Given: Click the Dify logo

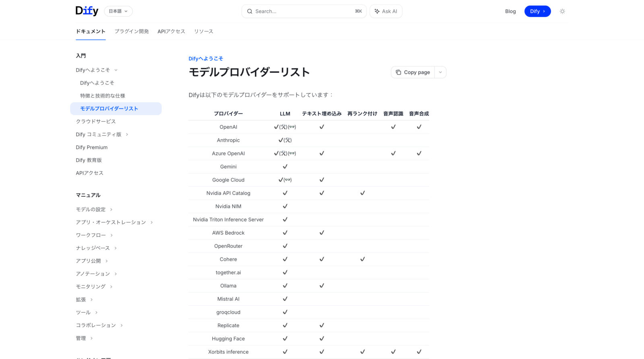Looking at the screenshot, I should tap(87, 11).
